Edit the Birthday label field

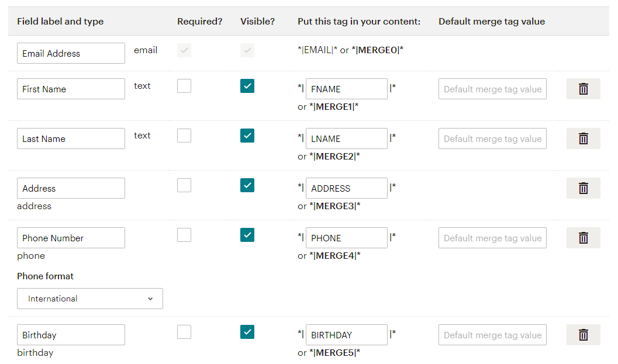pos(71,334)
